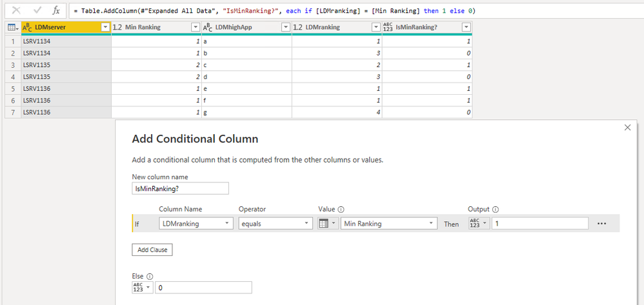Select row number 7
644x305 pixels.
[x=13, y=112]
